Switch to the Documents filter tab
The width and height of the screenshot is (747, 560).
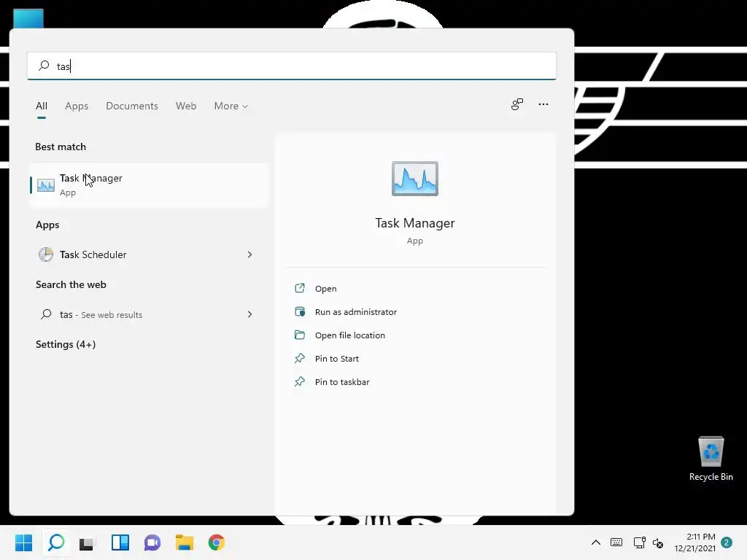132,106
